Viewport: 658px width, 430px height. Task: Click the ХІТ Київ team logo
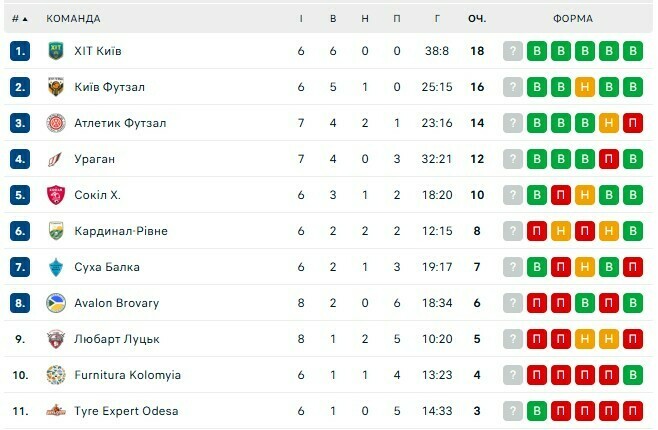55,51
